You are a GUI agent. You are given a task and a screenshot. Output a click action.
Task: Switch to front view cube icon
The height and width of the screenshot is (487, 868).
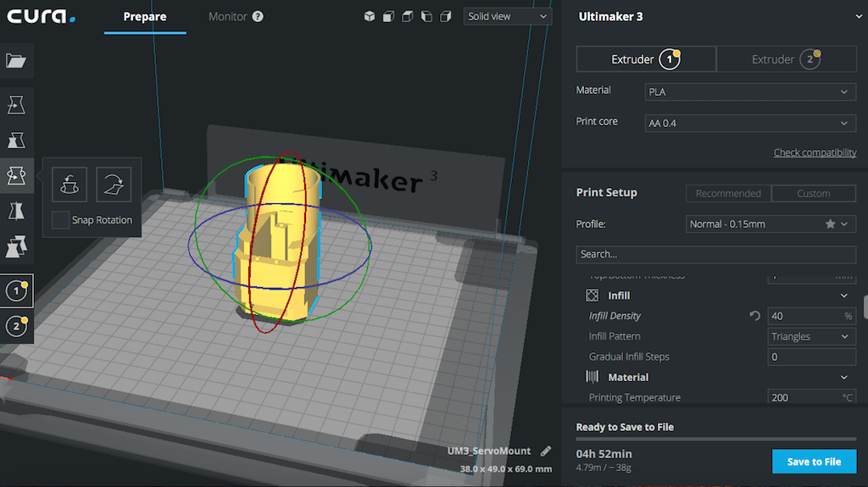pos(388,17)
